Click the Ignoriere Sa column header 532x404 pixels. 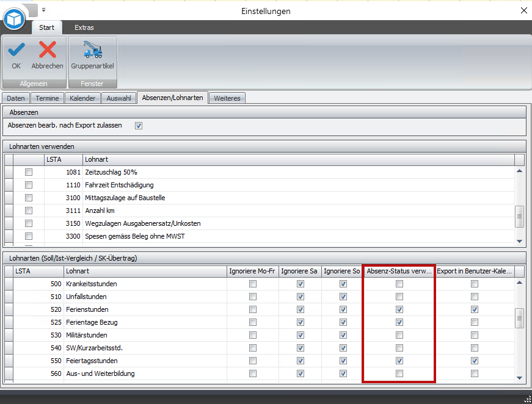[299, 270]
